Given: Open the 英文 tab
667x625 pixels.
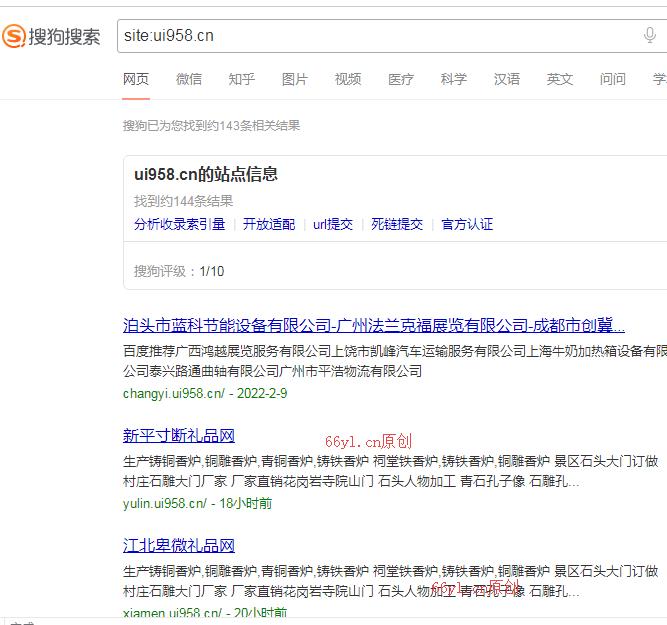Looking at the screenshot, I should click(x=560, y=79).
